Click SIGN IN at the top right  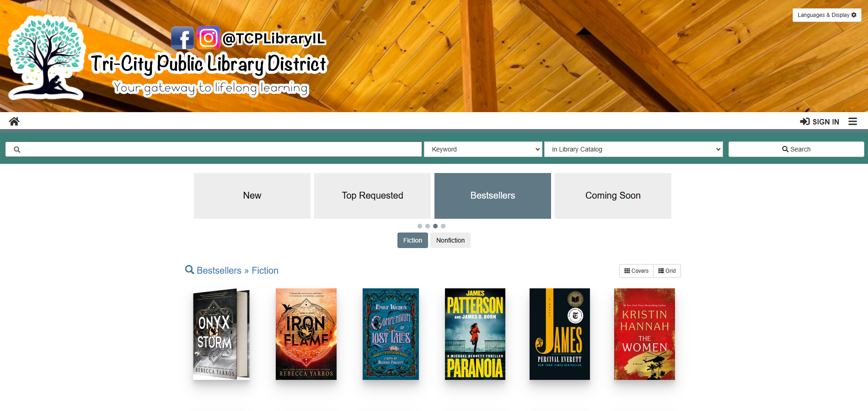pyautogui.click(x=820, y=122)
